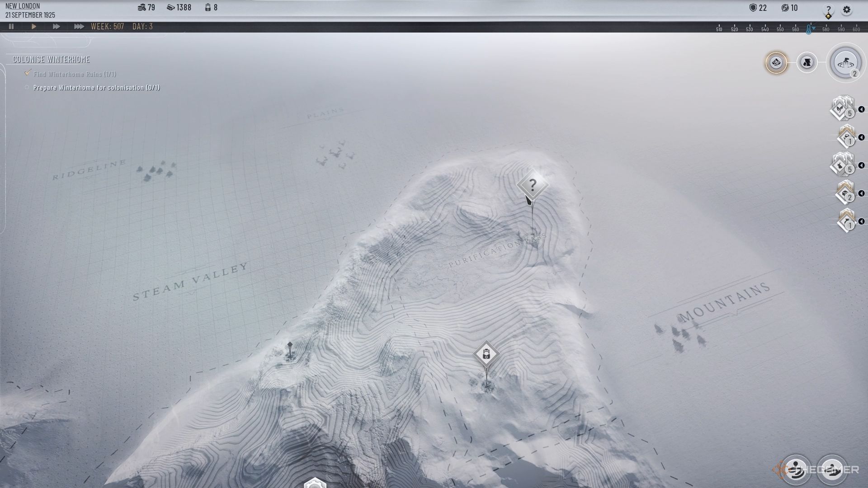Click the Mountains map label
Viewport: 868px width, 488px height.
coord(725,302)
